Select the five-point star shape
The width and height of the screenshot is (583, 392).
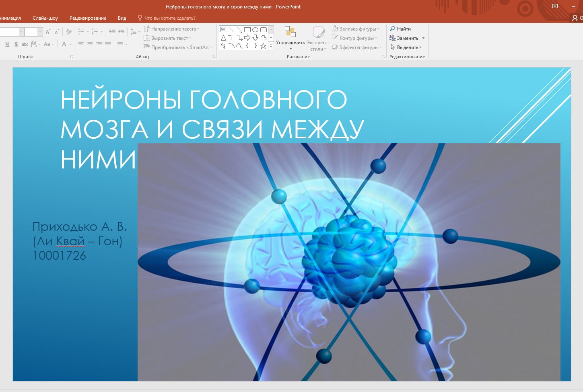264,46
